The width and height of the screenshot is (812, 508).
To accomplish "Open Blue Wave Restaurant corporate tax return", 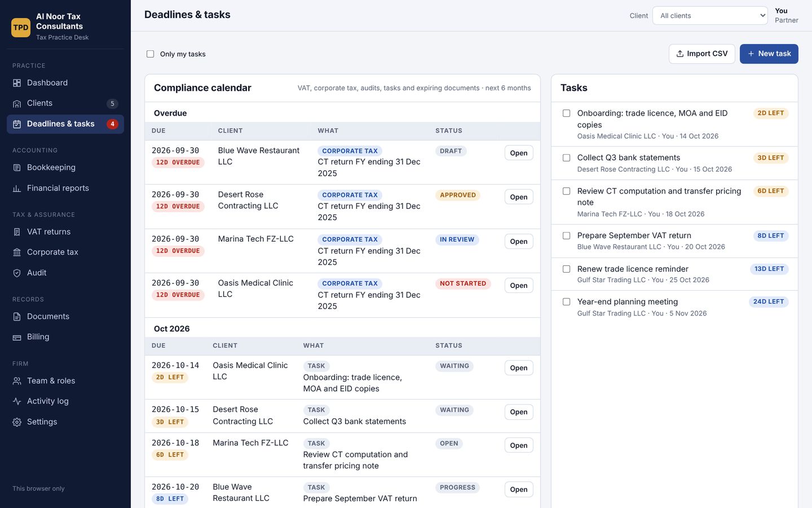I will click(519, 153).
